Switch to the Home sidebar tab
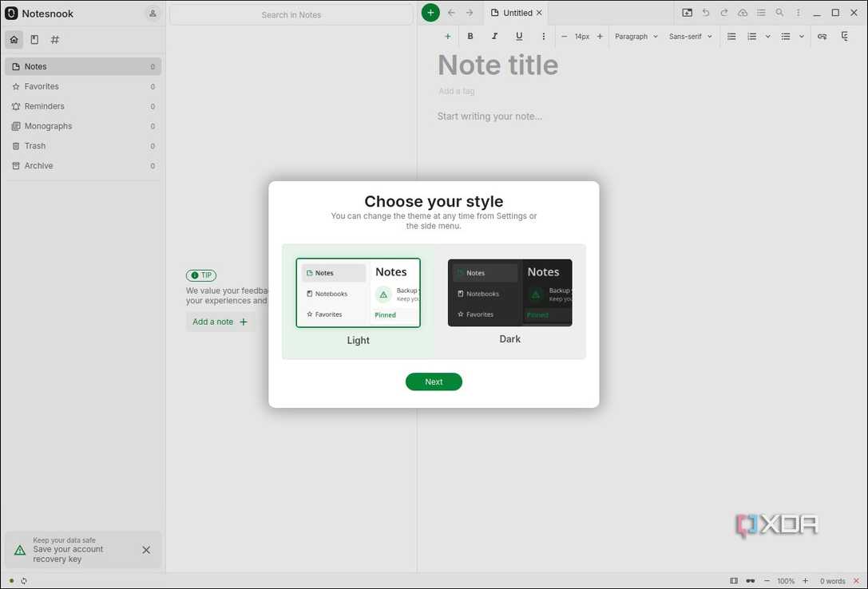Screen dimensions: 868x589 click(14, 39)
